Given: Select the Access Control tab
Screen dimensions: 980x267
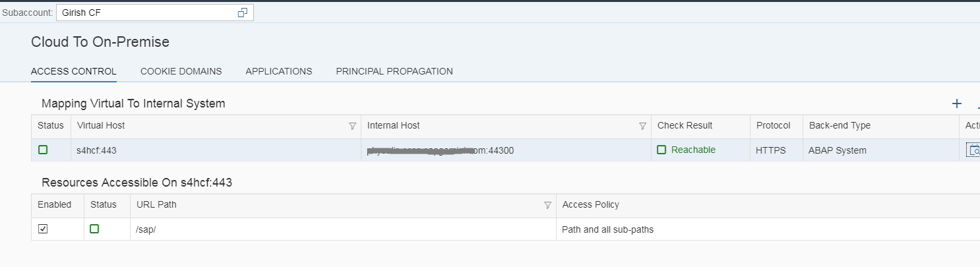Looking at the screenshot, I should click(73, 71).
